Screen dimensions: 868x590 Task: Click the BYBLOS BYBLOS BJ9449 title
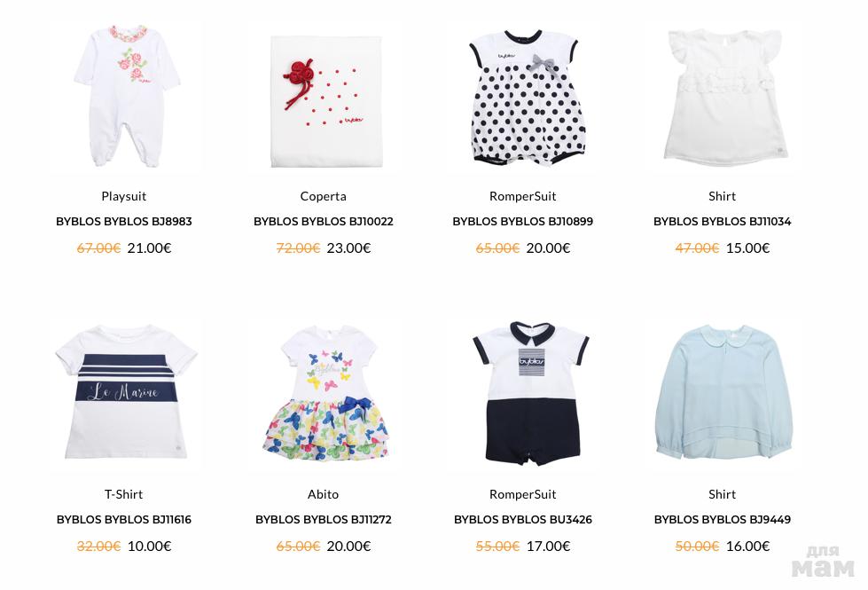click(723, 520)
